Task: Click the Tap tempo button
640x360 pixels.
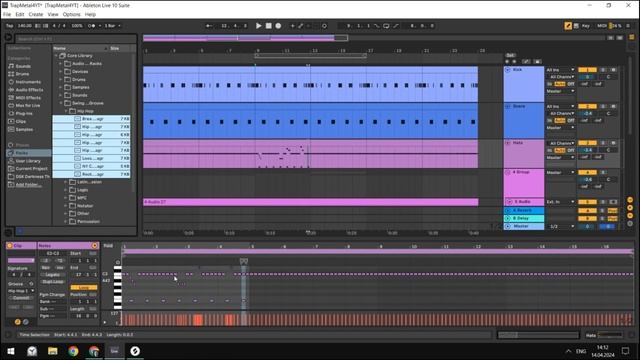Action: [9, 26]
